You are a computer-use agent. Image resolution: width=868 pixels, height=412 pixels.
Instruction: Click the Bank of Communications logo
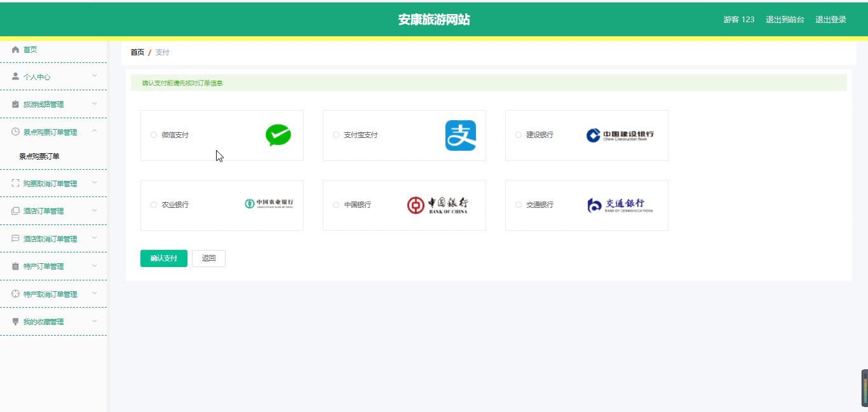[620, 205]
